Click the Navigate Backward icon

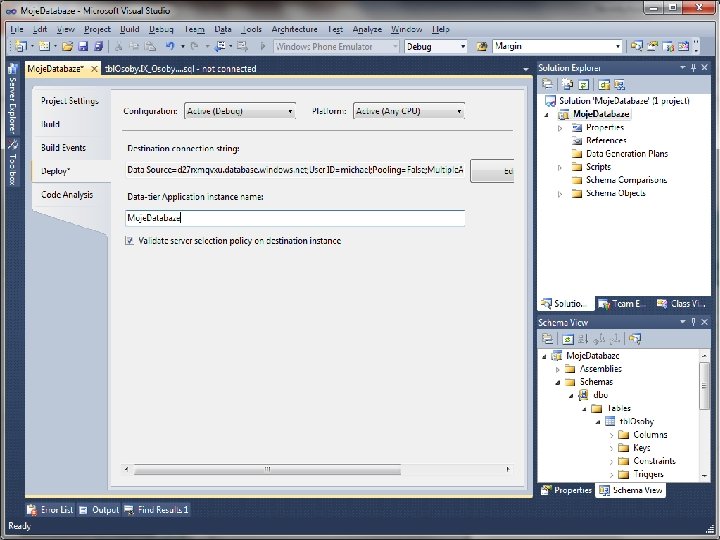pos(220,46)
